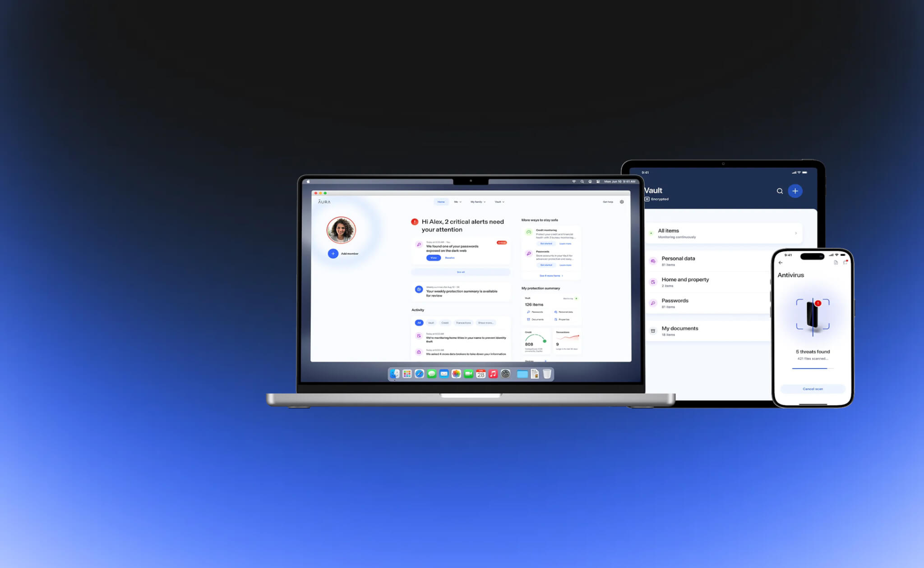Click the blue plus Add member button
This screenshot has height=568, width=924.
click(x=333, y=254)
